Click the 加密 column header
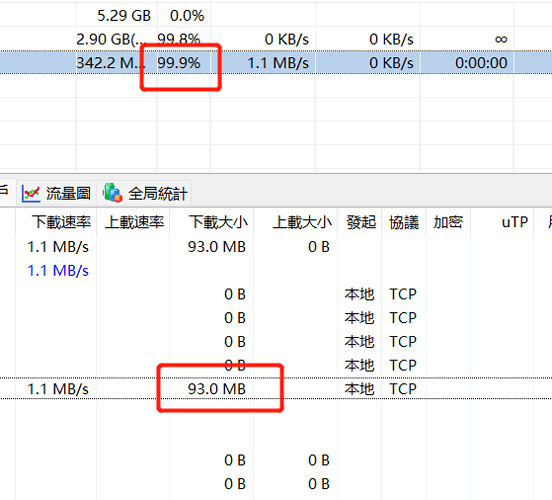552x500 pixels. point(448,222)
